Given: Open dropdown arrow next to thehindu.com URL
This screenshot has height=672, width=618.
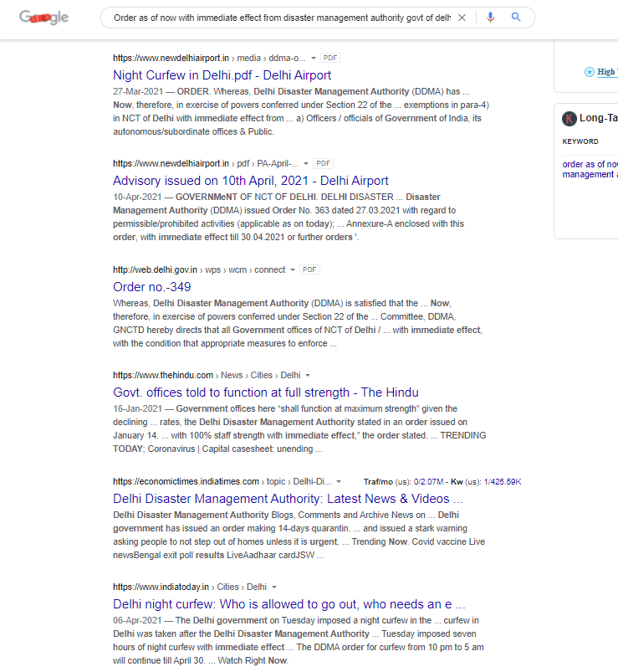Looking at the screenshot, I should [x=308, y=376].
